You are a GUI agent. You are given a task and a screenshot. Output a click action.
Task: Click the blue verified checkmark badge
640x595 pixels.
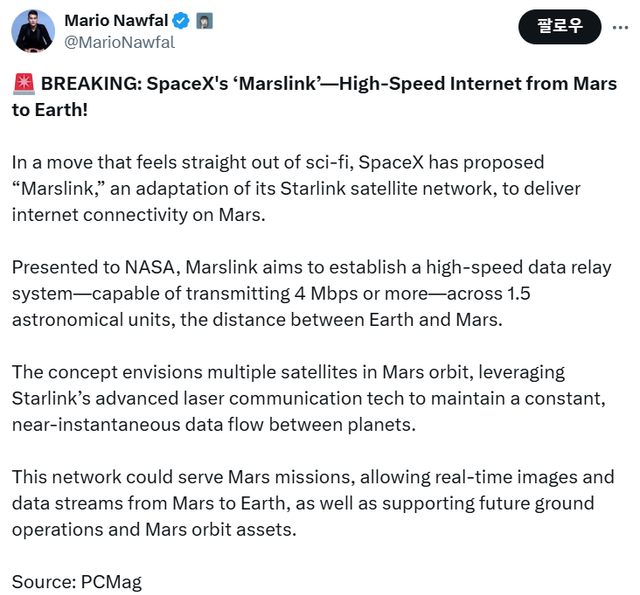click(x=179, y=21)
